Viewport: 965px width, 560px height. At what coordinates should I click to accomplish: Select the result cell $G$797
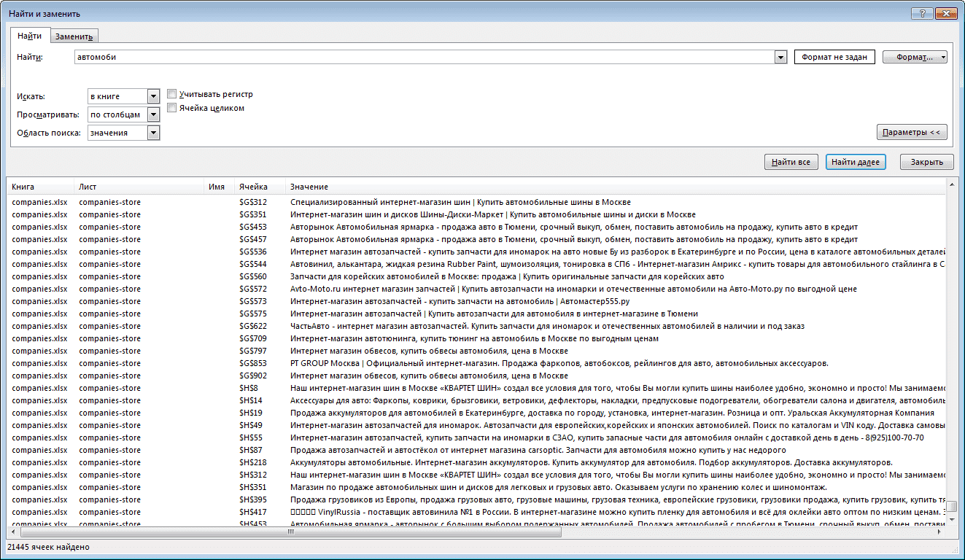click(x=253, y=351)
